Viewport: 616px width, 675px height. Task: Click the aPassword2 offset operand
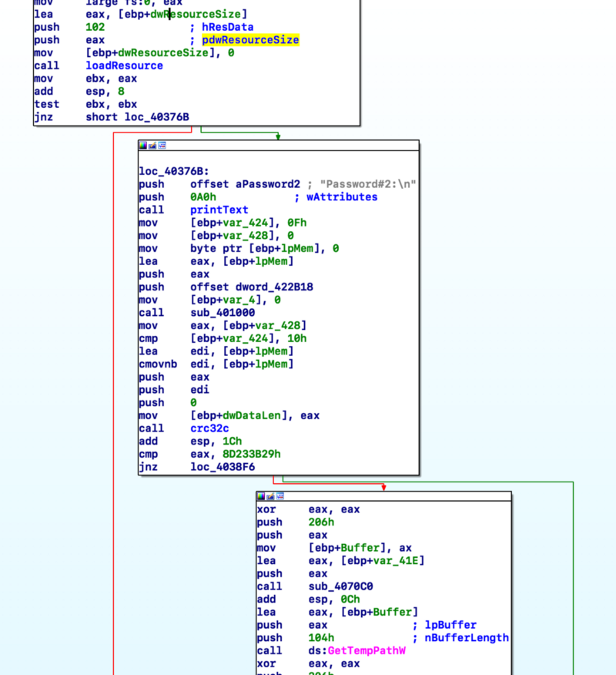click(x=267, y=184)
